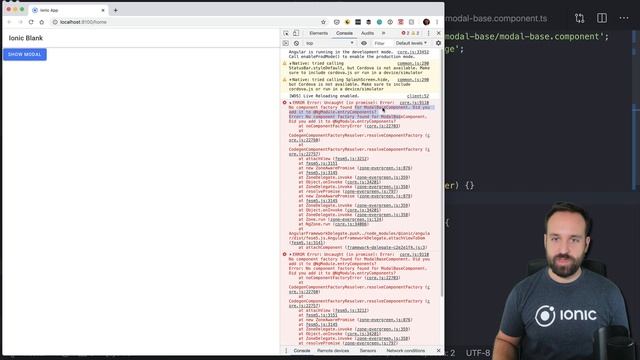Go to the Chrome home page icon

[x=42, y=22]
